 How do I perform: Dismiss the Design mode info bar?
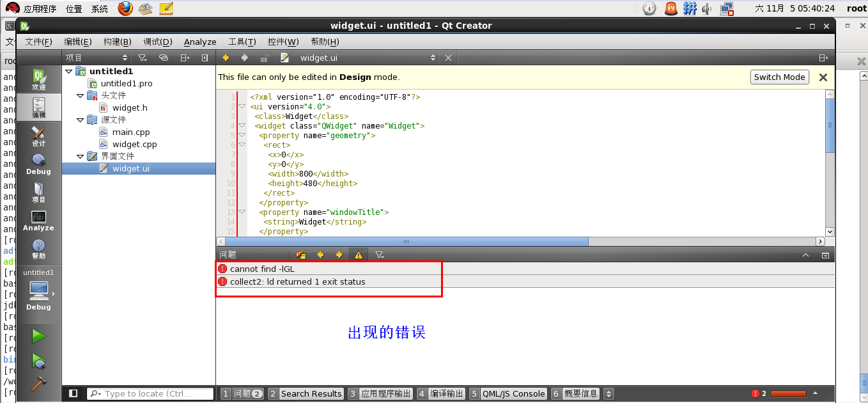pyautogui.click(x=823, y=77)
